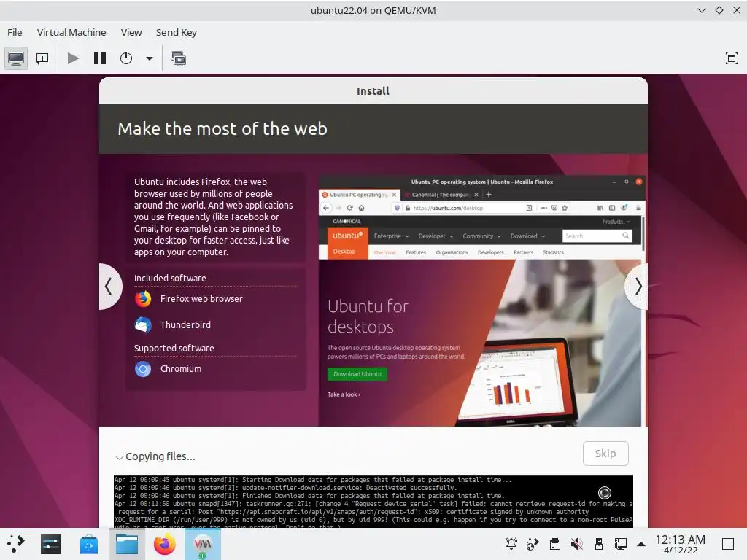This screenshot has width=747, height=560.
Task: Click the Skip button
Action: (x=605, y=454)
